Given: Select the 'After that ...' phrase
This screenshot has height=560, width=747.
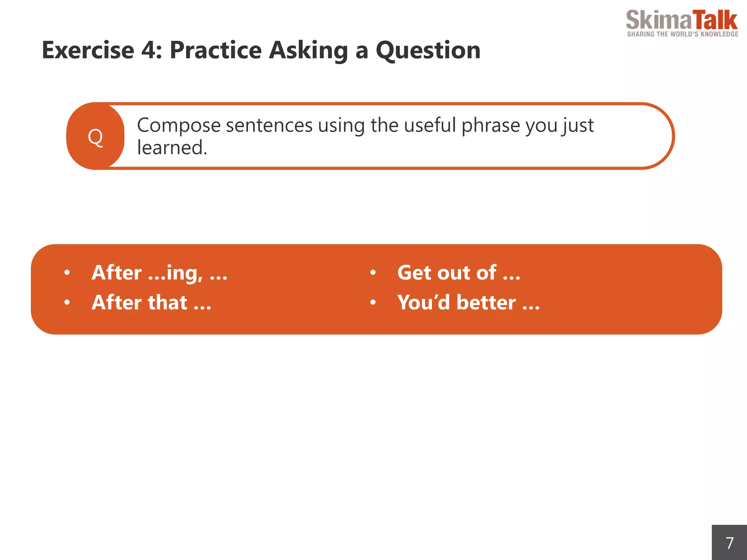Looking at the screenshot, I should click(x=151, y=303).
